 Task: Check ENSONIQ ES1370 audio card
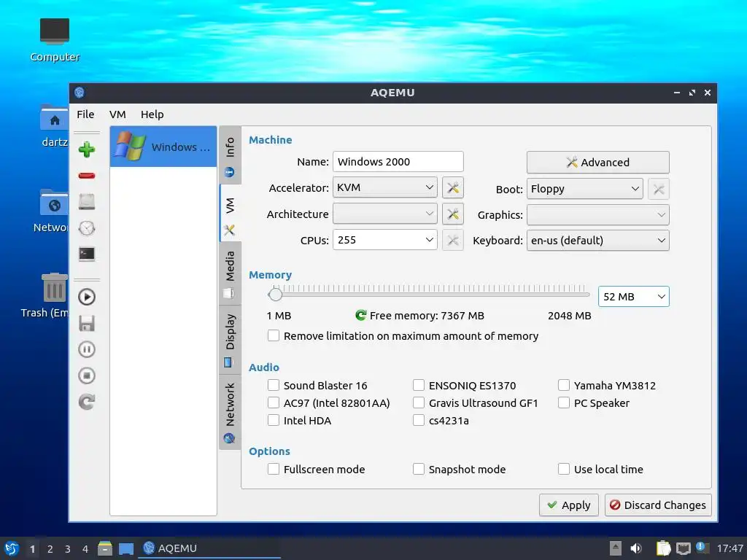tap(418, 385)
